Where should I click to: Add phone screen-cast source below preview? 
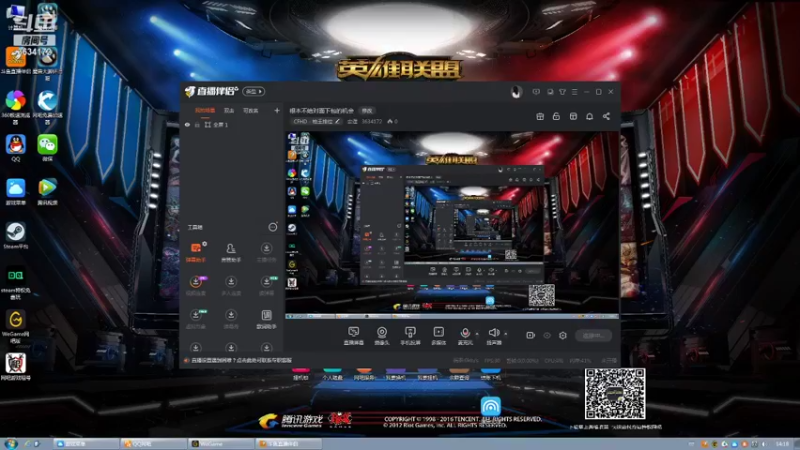410,336
